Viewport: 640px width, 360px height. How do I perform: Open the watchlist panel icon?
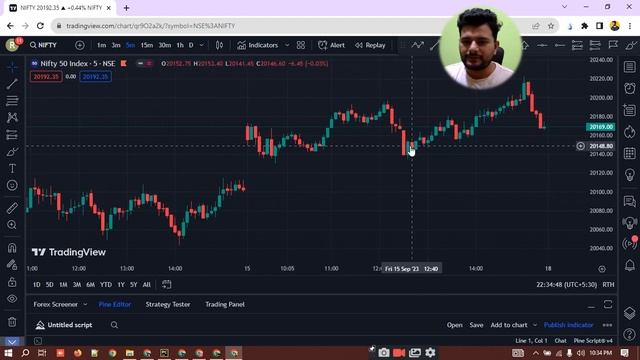click(x=630, y=67)
